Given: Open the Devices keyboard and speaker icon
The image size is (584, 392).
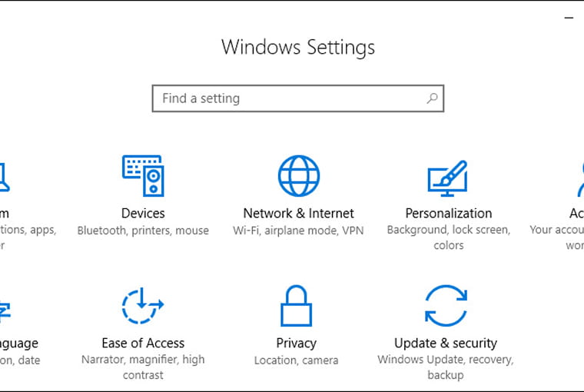Looking at the screenshot, I should pyautogui.click(x=143, y=176).
